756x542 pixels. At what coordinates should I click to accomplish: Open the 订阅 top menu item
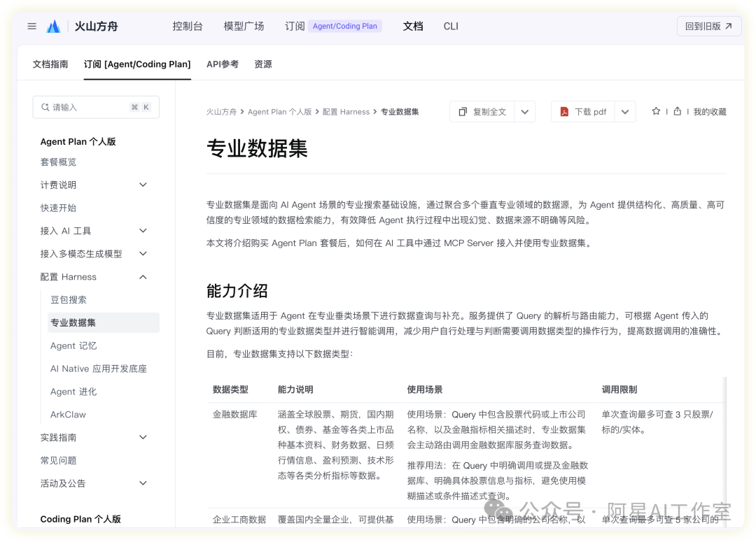point(295,26)
